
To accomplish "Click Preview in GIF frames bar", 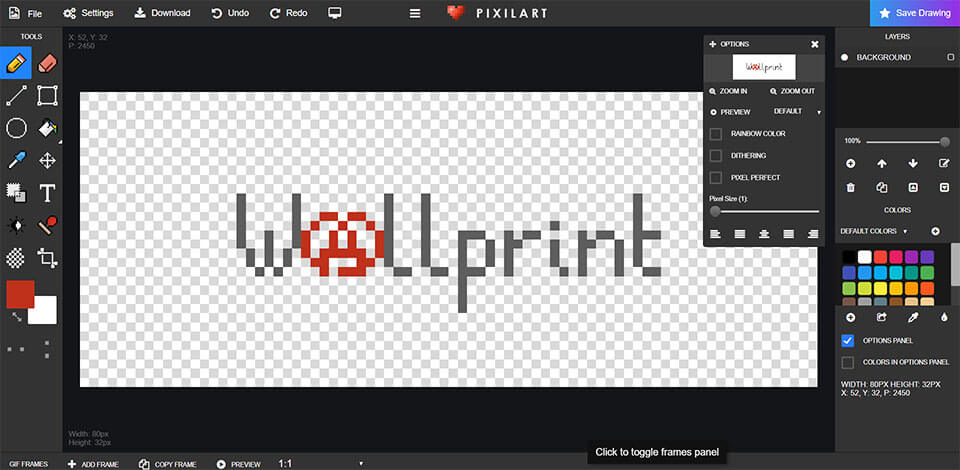I will point(238,464).
